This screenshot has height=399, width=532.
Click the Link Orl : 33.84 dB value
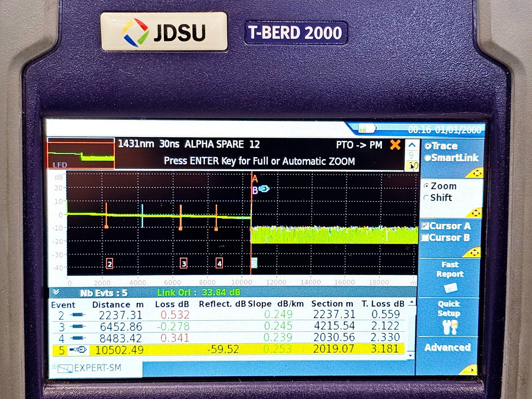coord(199,293)
